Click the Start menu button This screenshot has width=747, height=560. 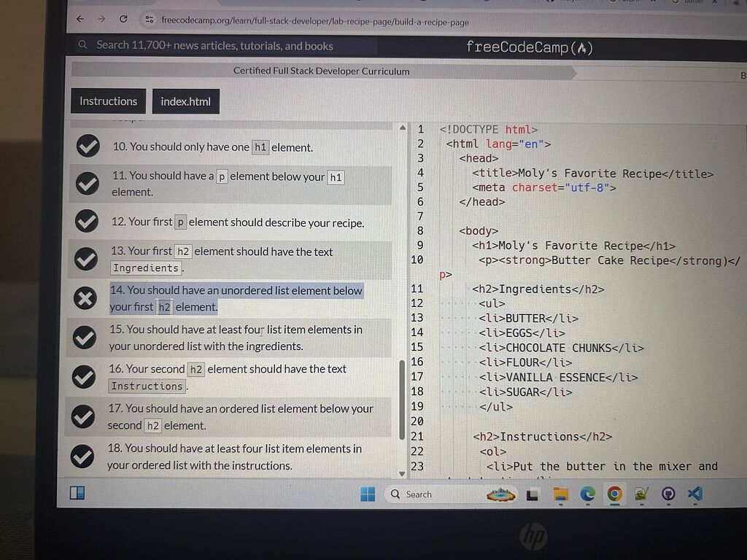(x=368, y=494)
